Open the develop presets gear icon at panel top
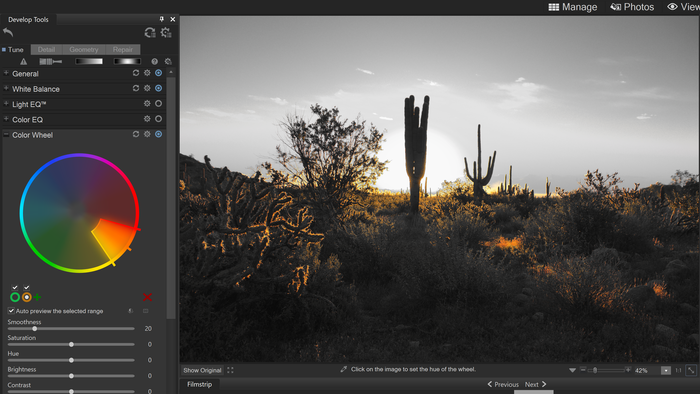The height and width of the screenshot is (394, 700). point(166,33)
